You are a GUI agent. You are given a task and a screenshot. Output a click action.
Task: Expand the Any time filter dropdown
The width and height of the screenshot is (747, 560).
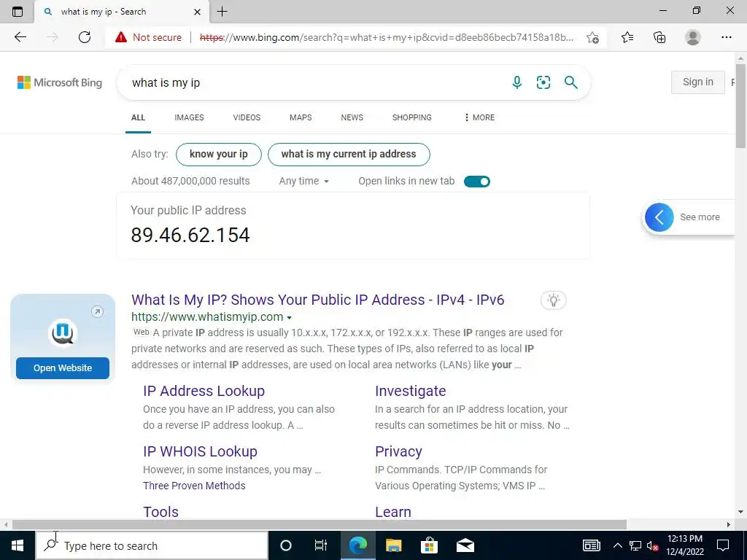(304, 181)
